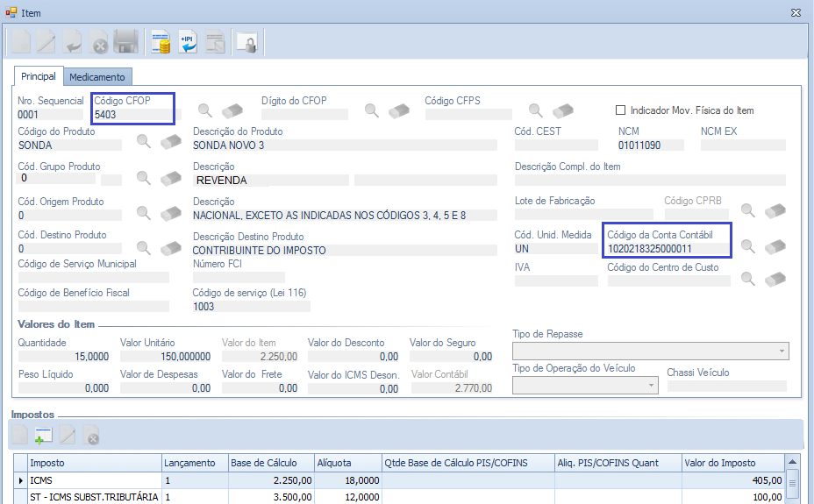Image resolution: width=814 pixels, height=504 pixels.
Task: Click edit tax pencil icon in Impostos
Action: pos(68,435)
